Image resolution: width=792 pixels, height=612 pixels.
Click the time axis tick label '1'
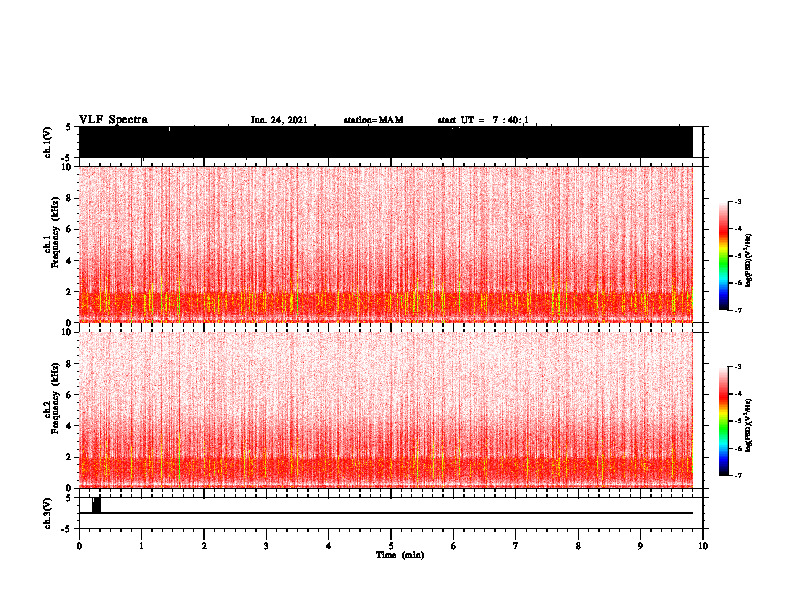(141, 546)
